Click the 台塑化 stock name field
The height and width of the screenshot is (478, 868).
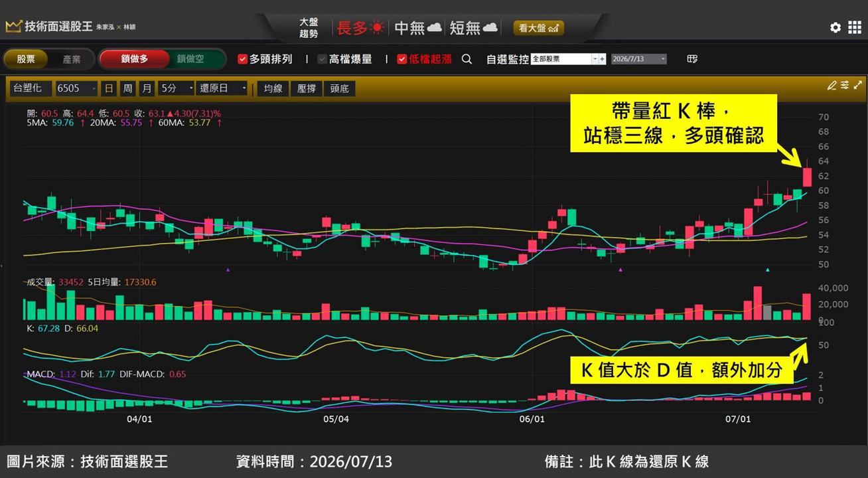tap(31, 88)
